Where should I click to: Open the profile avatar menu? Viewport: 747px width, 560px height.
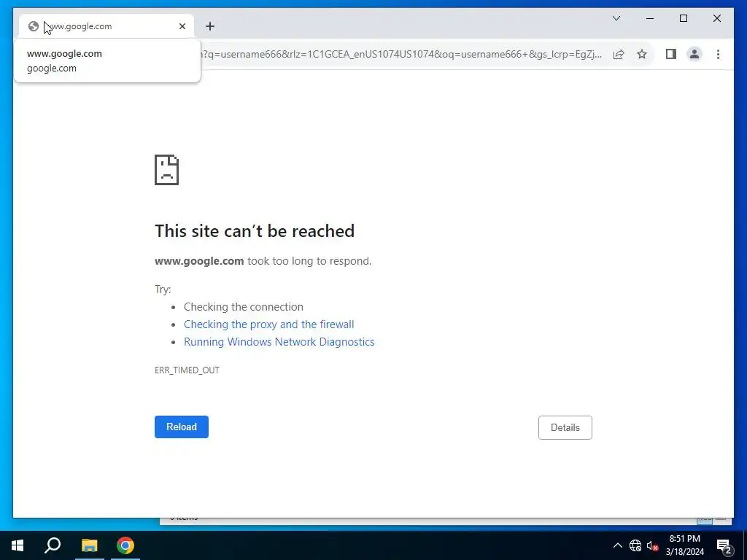(694, 54)
